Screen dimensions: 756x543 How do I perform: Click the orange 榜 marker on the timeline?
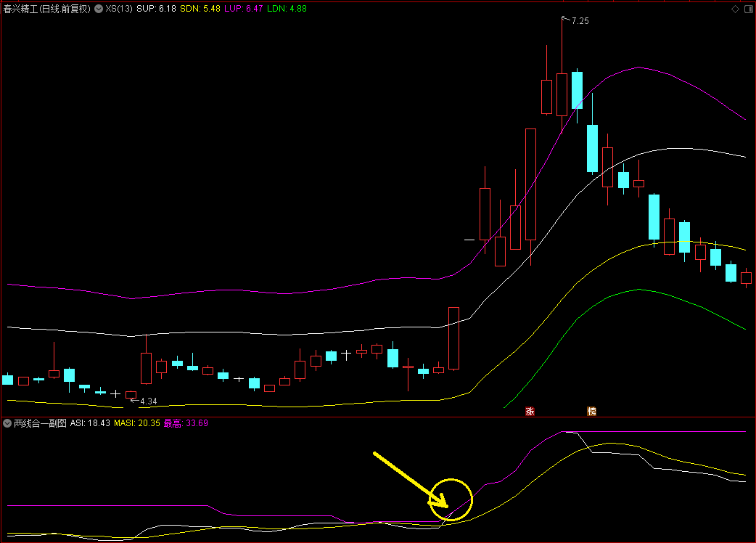coord(591,412)
